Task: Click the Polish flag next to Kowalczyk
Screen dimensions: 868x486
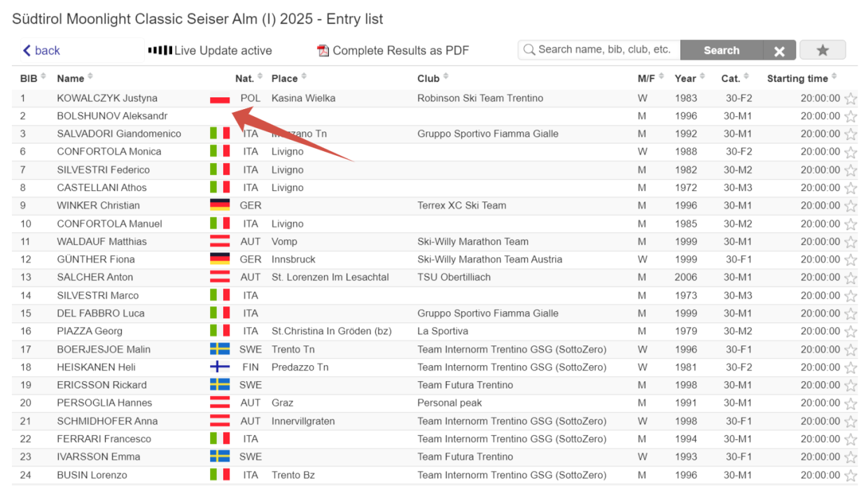Action: point(220,99)
